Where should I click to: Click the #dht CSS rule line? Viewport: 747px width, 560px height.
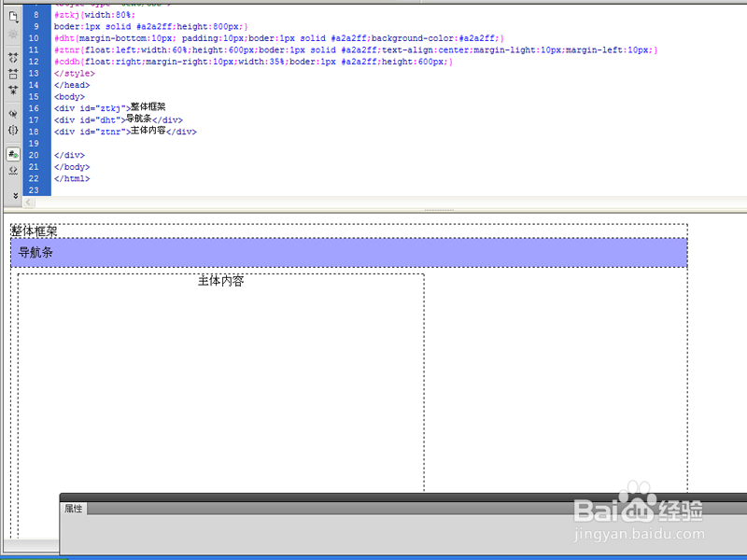point(278,38)
